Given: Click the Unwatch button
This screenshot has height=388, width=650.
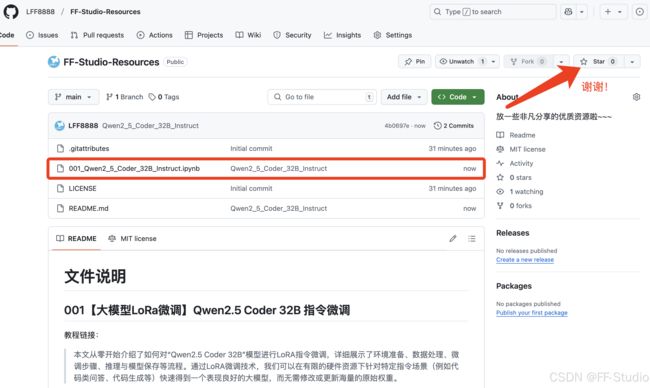Looking at the screenshot, I should point(461,61).
